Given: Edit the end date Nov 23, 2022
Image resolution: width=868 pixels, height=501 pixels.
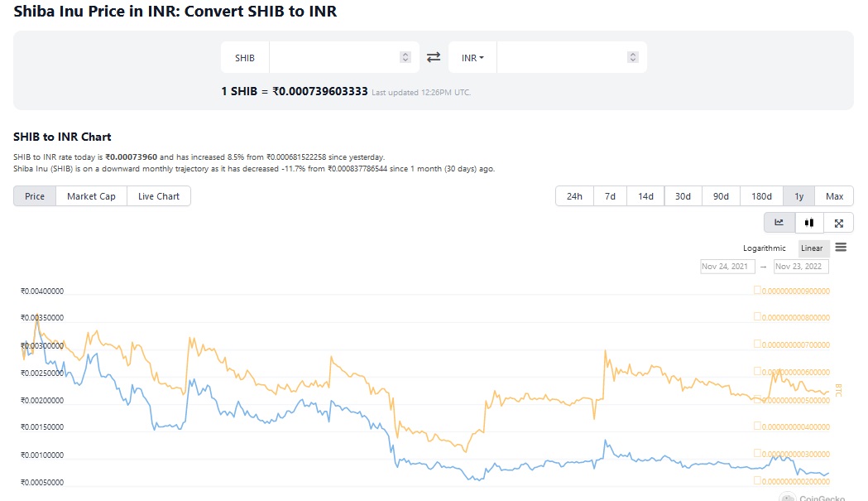Looking at the screenshot, I should click(x=801, y=267).
